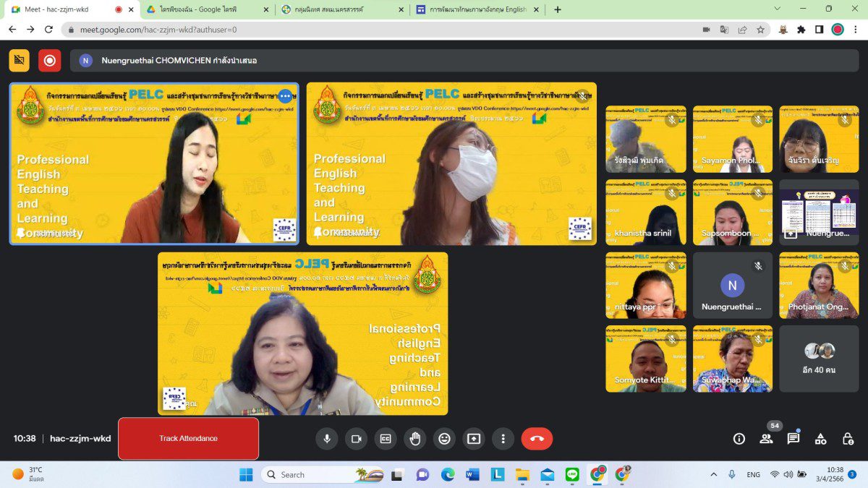Close the Google Drive browser tab
The image size is (868, 488).
265,9
